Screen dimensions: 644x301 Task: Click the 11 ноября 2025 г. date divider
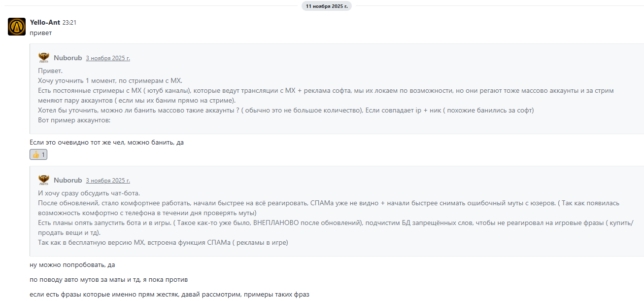(x=326, y=6)
